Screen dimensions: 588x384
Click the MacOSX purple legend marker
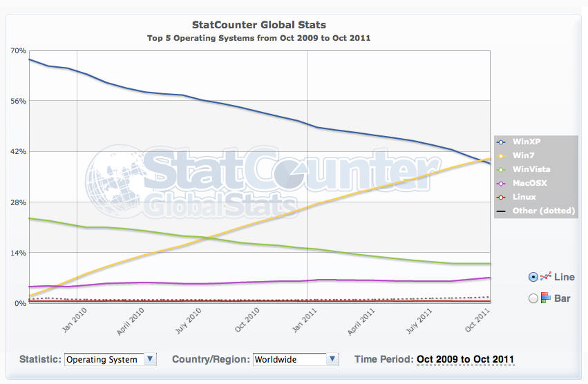501,184
